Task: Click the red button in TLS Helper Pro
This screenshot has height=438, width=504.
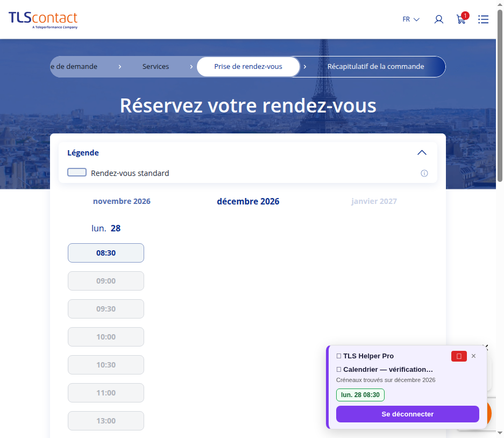Action: pos(459,356)
